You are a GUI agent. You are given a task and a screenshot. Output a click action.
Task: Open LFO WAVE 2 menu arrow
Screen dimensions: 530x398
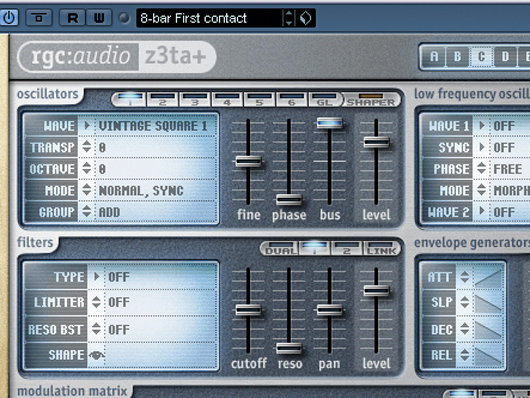(482, 212)
